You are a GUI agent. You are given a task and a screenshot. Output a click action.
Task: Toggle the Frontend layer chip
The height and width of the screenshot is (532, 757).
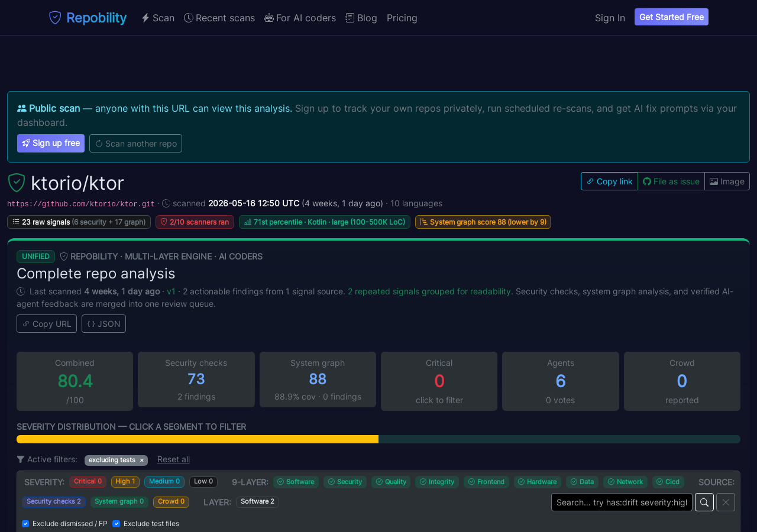pos(486,482)
